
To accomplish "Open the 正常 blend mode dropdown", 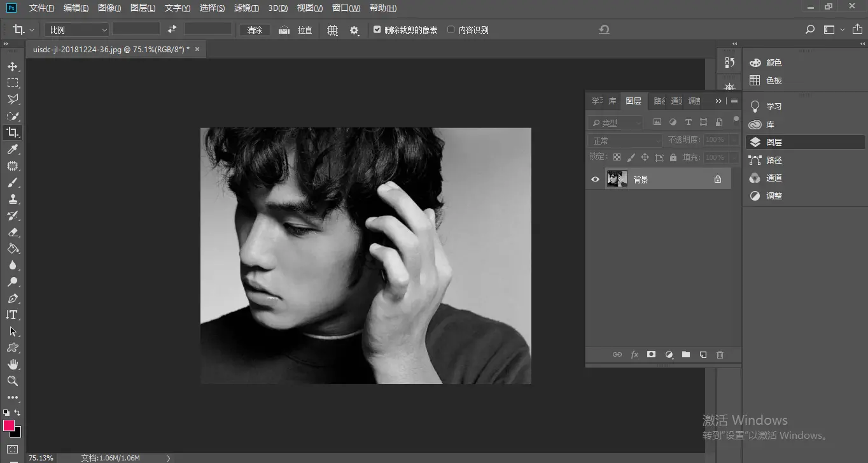I will (x=625, y=140).
